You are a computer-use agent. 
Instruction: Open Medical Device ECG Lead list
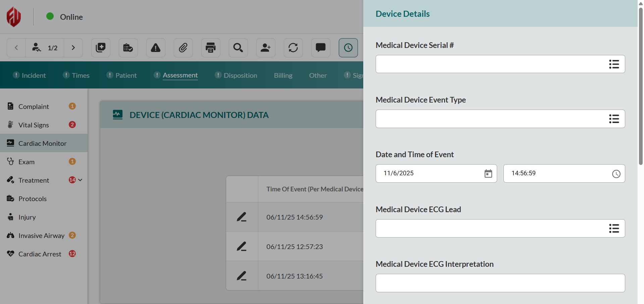pos(614,229)
